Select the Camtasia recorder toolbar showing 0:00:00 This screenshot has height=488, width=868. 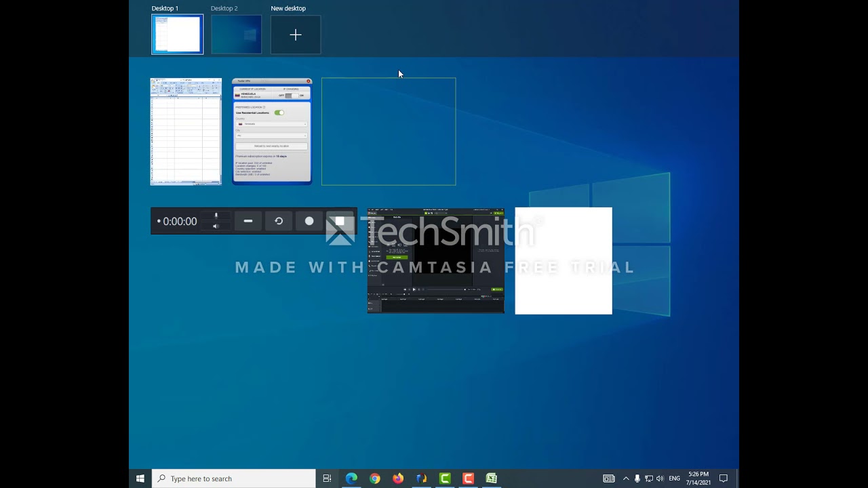254,221
